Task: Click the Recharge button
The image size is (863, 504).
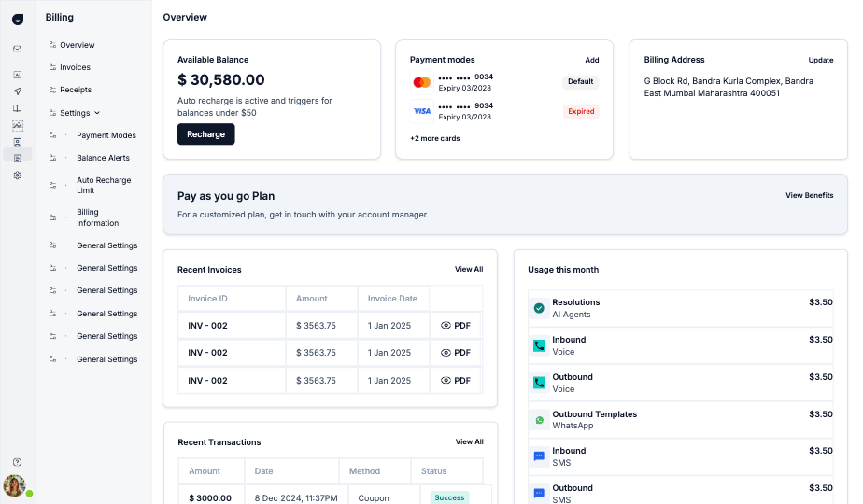Action: (x=205, y=134)
